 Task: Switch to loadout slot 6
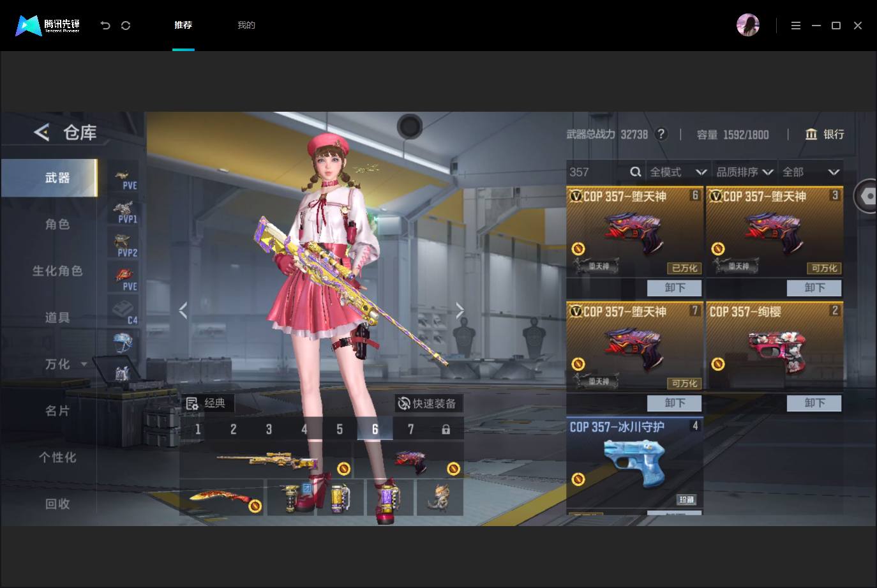coord(375,430)
